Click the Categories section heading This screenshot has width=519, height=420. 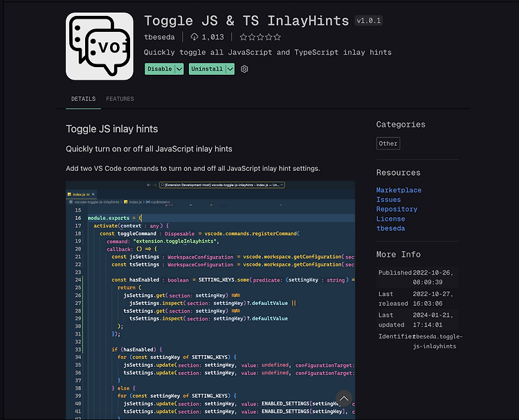click(401, 125)
